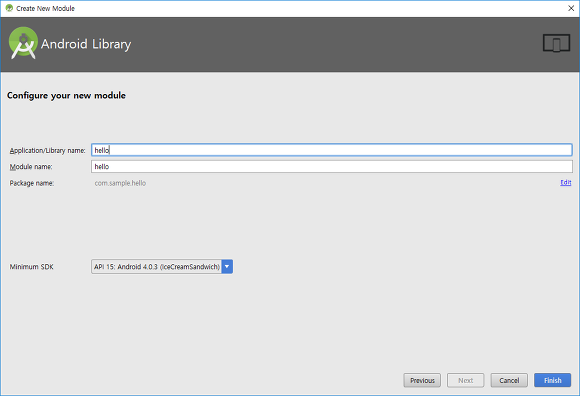Click the Application/Library name label

tap(47, 150)
